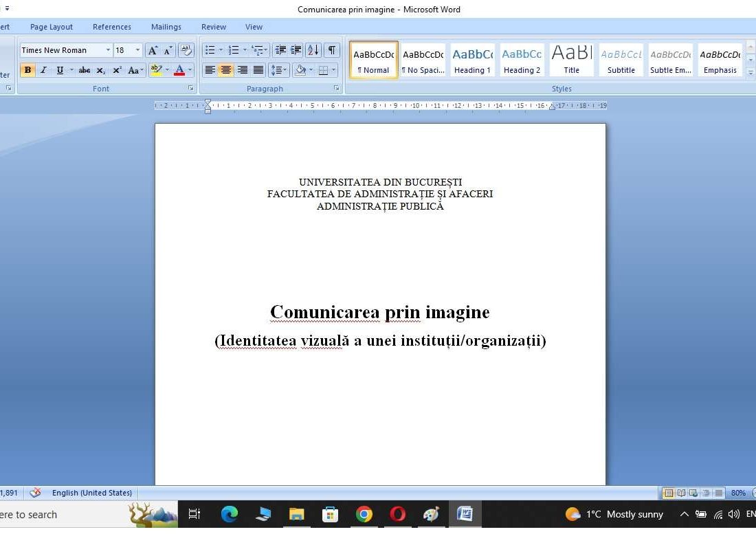756x534 pixels.
Task: Open the font size dropdown
Action: [135, 50]
